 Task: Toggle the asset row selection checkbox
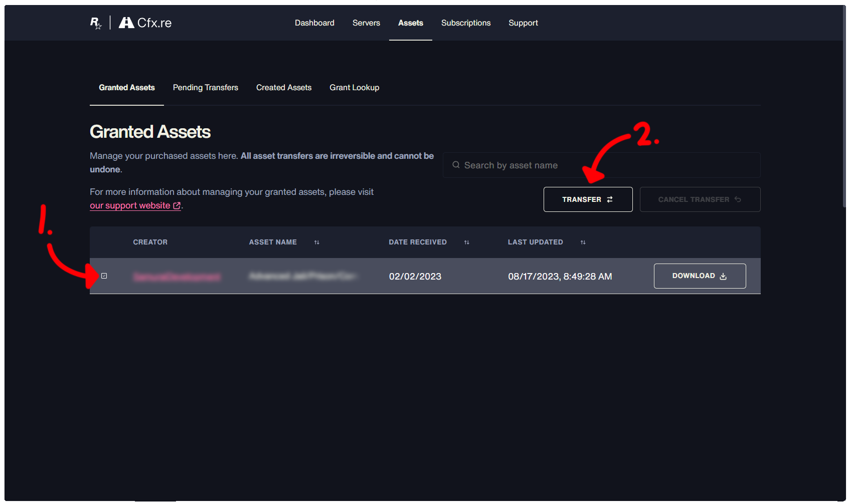coord(104,276)
